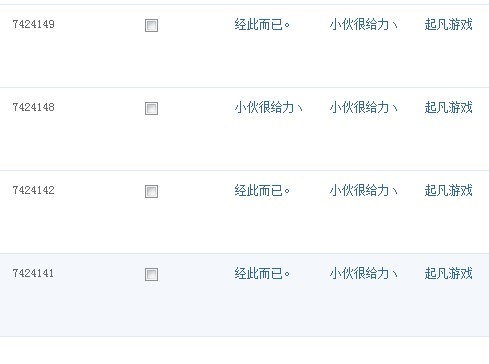
Task: Tick the checkbox for row 7424141
Action: (x=151, y=274)
